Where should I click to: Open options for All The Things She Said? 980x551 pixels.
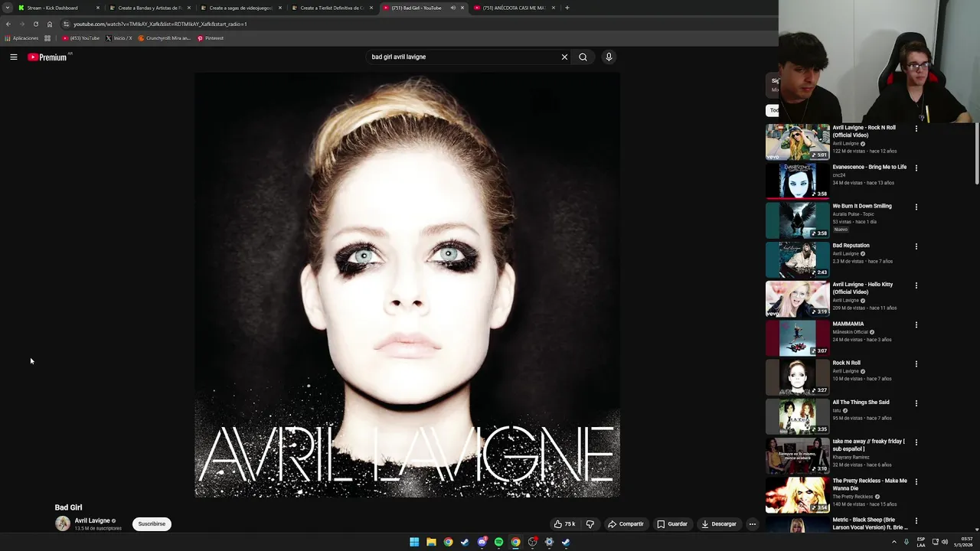click(x=916, y=403)
